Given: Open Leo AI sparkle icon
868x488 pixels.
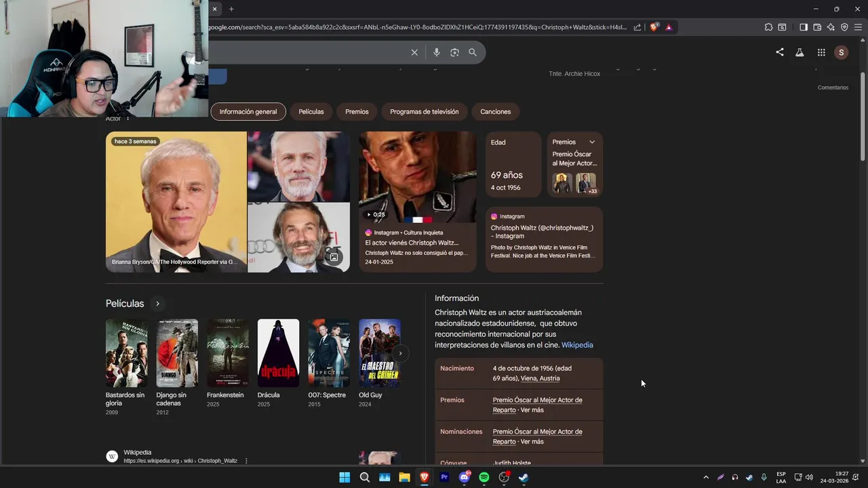Looking at the screenshot, I should pos(831,27).
